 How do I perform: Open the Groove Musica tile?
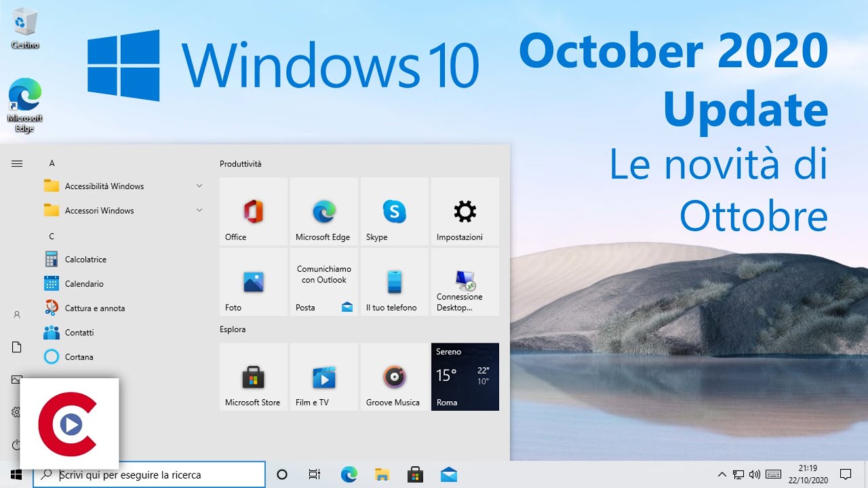click(x=395, y=377)
